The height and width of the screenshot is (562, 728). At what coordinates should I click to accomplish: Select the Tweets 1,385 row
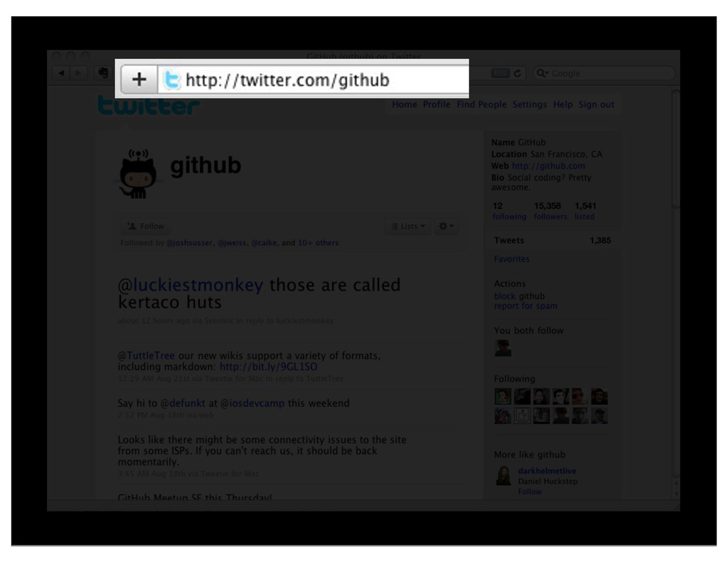click(552, 240)
